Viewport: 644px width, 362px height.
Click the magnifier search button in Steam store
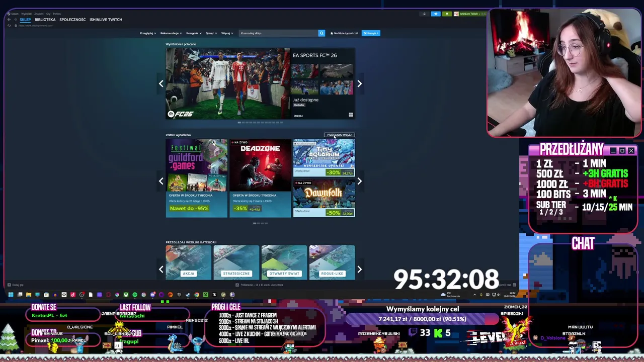point(321,33)
